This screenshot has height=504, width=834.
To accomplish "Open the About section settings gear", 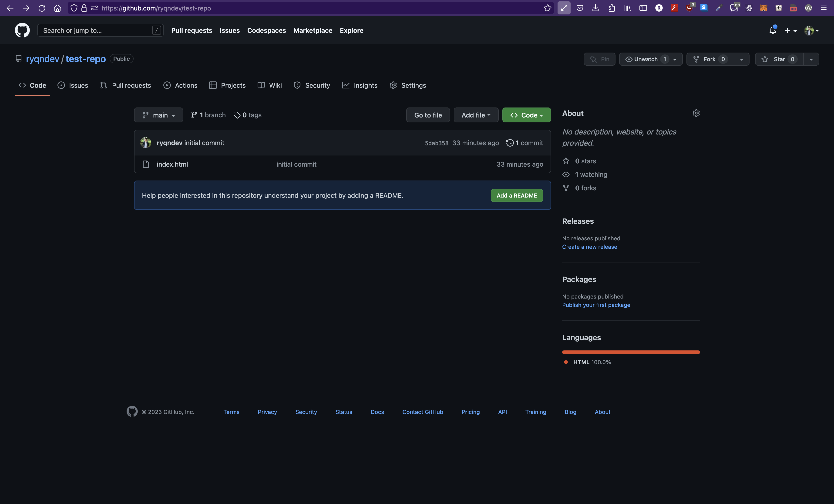I will pyautogui.click(x=696, y=113).
